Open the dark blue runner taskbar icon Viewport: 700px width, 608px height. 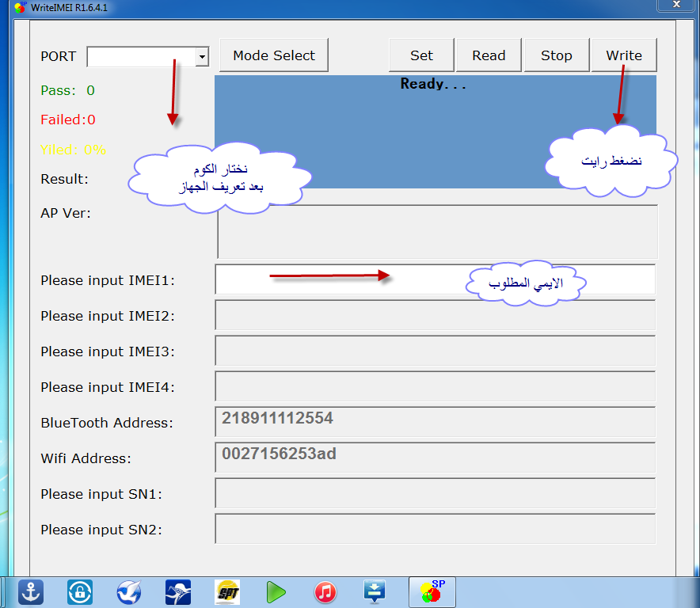(178, 592)
